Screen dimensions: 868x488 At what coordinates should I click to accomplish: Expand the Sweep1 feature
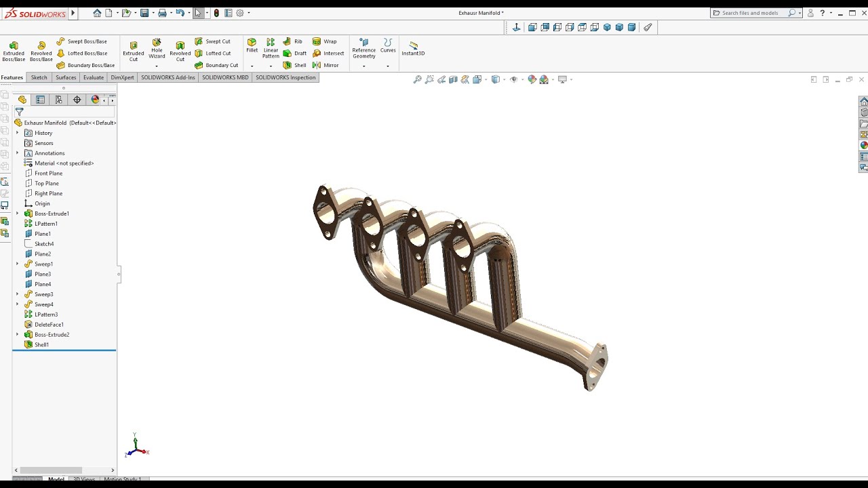(x=18, y=264)
